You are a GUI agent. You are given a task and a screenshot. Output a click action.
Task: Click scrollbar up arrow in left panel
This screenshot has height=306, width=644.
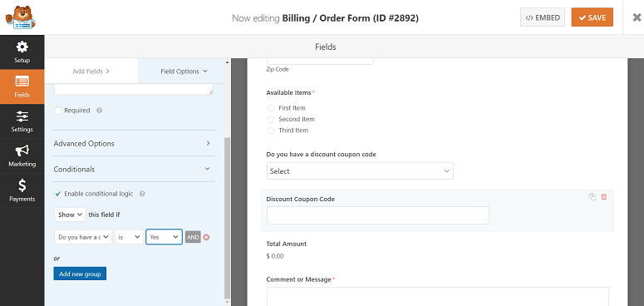[227, 62]
